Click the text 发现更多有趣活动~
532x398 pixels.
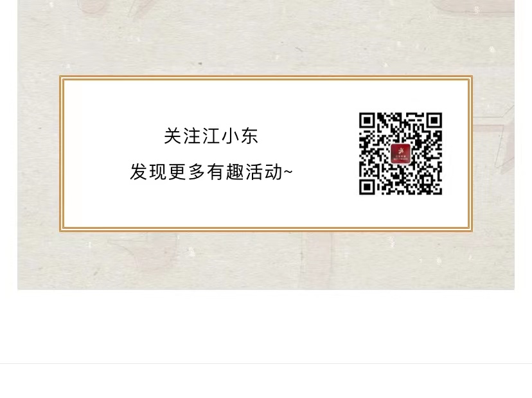[211, 172]
